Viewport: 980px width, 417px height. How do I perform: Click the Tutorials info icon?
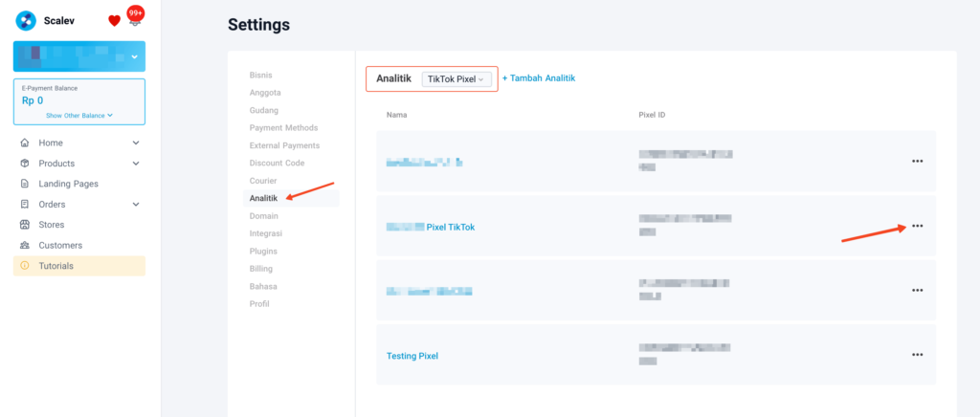tap(25, 266)
